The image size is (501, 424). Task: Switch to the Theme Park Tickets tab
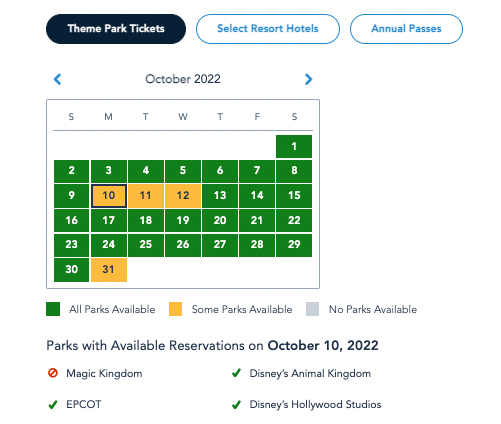click(116, 29)
